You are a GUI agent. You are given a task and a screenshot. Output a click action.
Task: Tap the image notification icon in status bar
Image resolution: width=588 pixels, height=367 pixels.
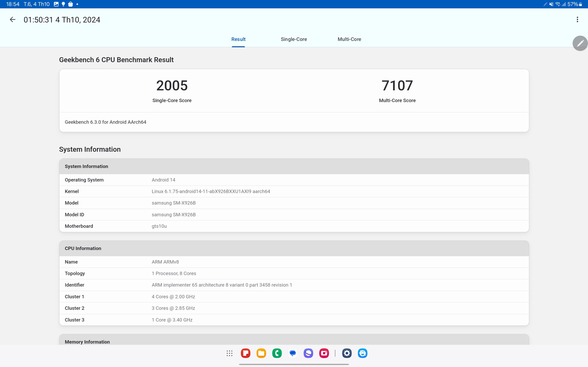[x=56, y=4]
